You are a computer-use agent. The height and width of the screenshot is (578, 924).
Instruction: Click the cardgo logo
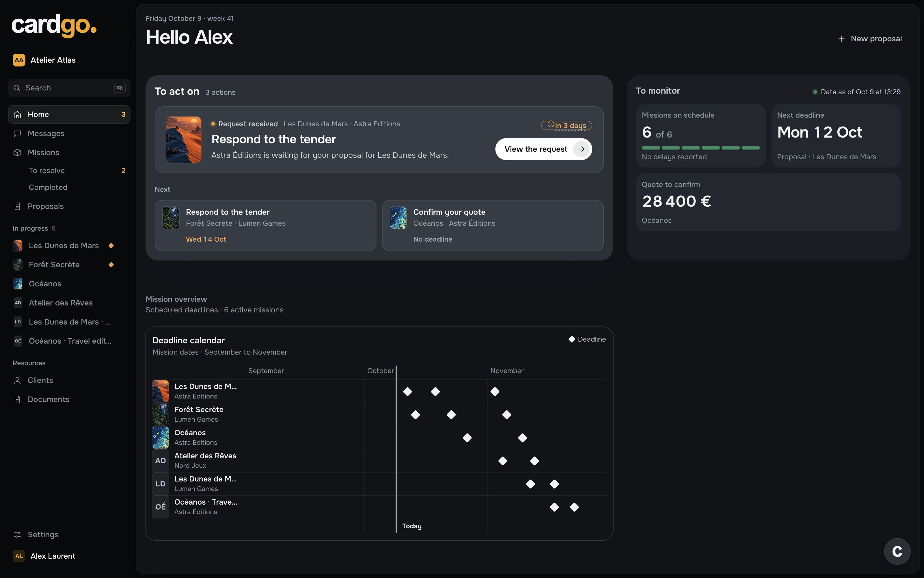tap(54, 26)
